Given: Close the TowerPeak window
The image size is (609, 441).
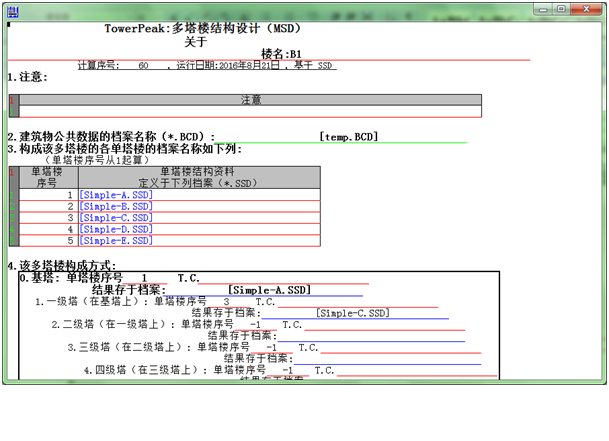Looking at the screenshot, I should [x=586, y=9].
